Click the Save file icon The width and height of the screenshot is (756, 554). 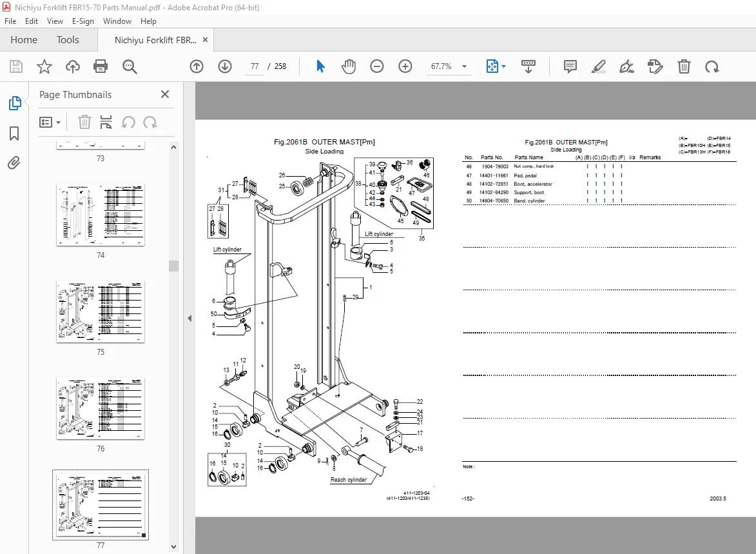pos(16,66)
